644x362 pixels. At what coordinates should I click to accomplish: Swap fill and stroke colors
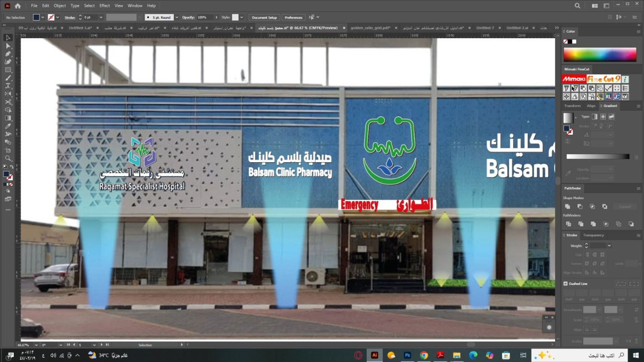click(12, 167)
